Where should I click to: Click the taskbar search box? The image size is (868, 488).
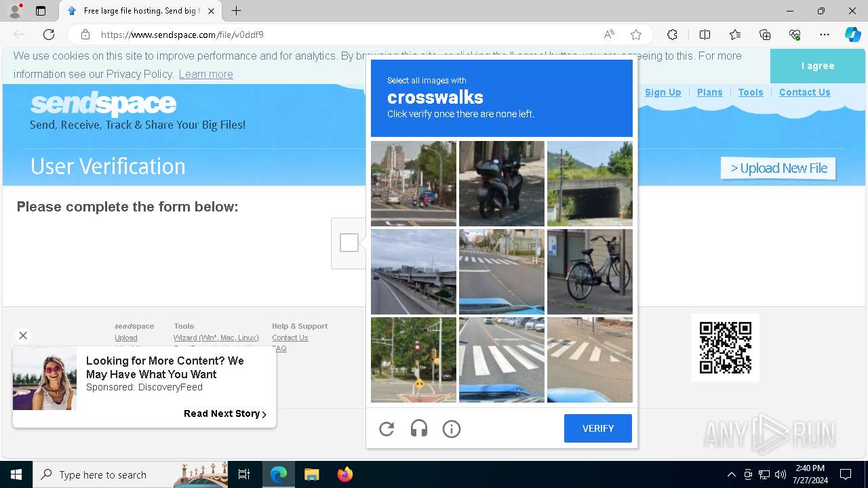(130, 474)
